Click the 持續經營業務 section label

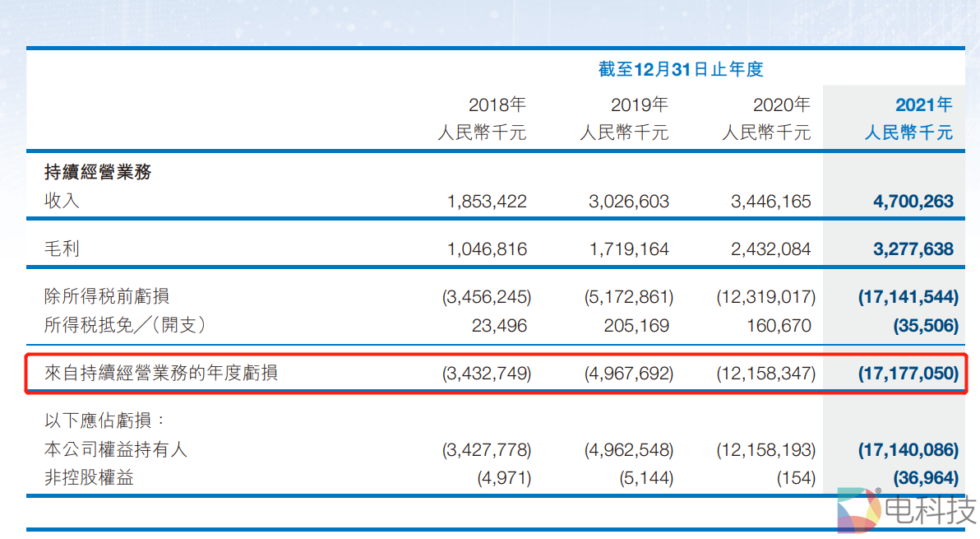96,173
